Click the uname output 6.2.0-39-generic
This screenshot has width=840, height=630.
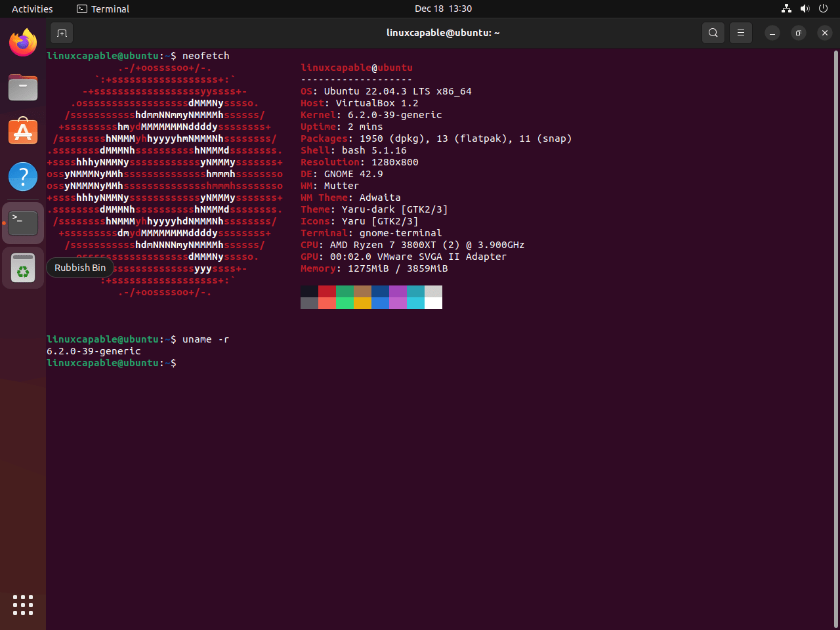tap(94, 351)
